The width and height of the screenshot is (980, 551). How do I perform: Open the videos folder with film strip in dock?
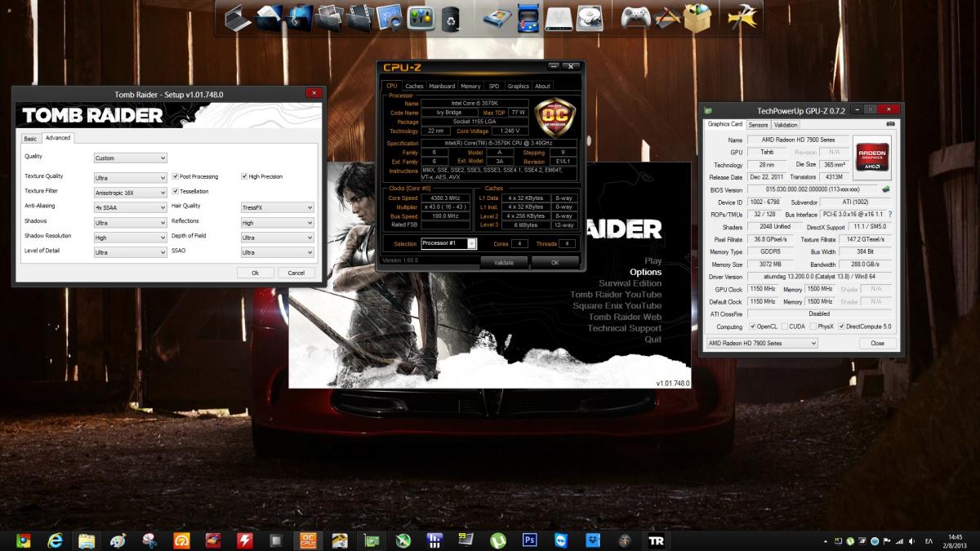coord(360,16)
